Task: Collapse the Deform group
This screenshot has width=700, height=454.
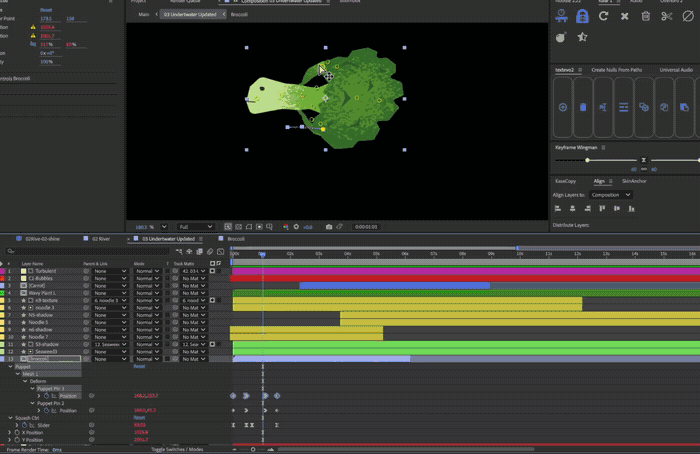Action: pyautogui.click(x=25, y=381)
